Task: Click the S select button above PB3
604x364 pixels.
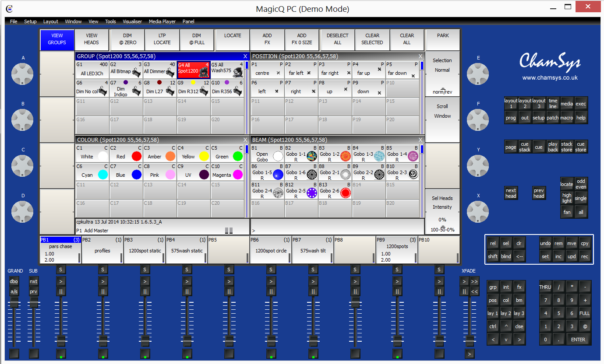Action: pos(145,269)
